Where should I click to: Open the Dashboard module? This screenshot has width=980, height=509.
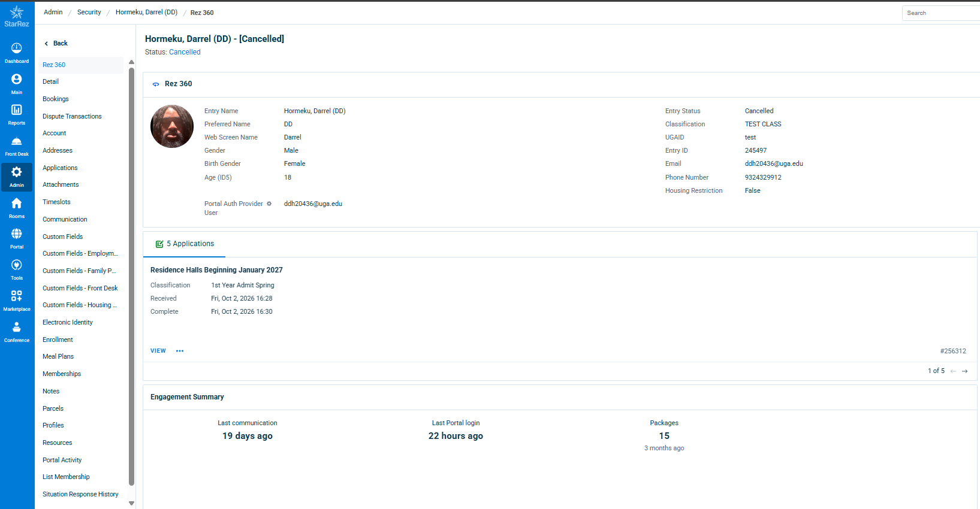coord(17,53)
